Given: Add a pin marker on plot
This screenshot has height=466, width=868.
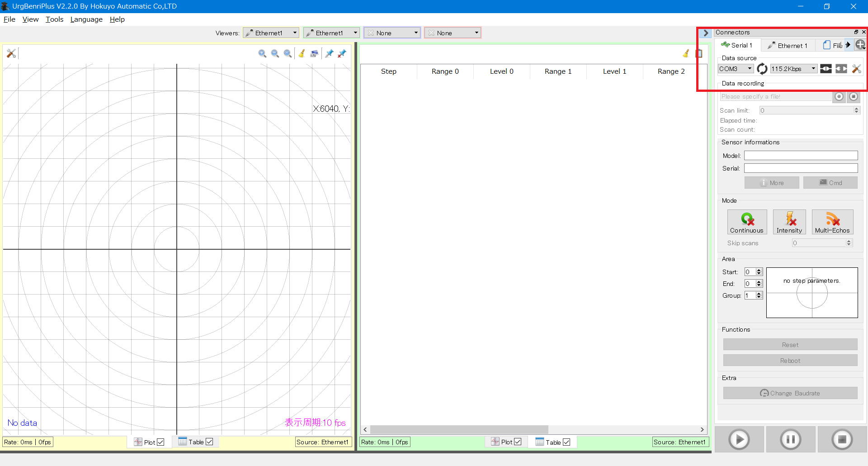Looking at the screenshot, I should pyautogui.click(x=329, y=53).
